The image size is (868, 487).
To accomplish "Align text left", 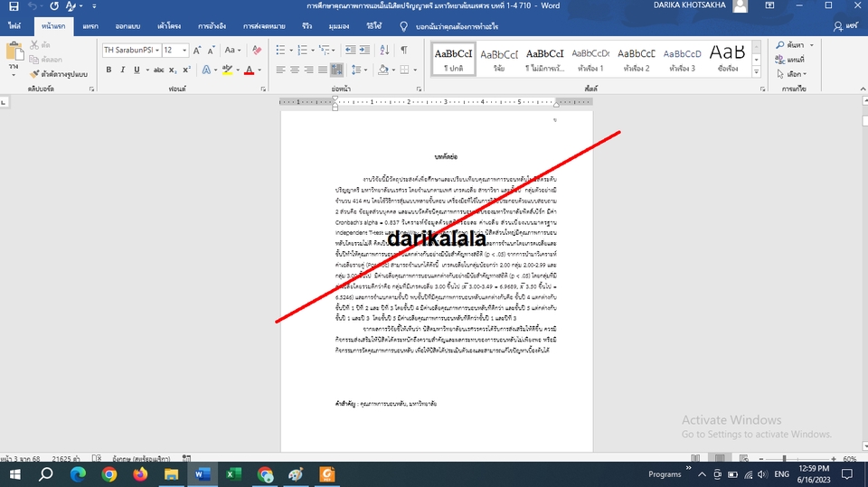I will (280, 70).
